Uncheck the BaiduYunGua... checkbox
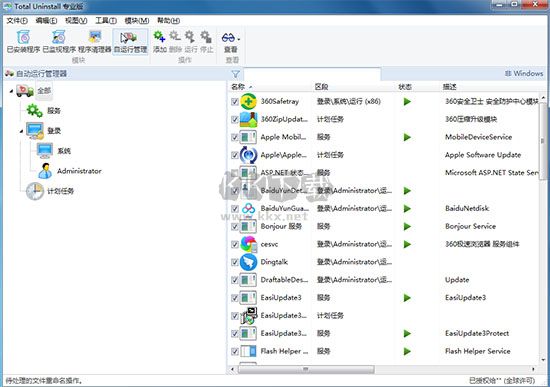Screen dimensions: 550x387 [x=235, y=209]
